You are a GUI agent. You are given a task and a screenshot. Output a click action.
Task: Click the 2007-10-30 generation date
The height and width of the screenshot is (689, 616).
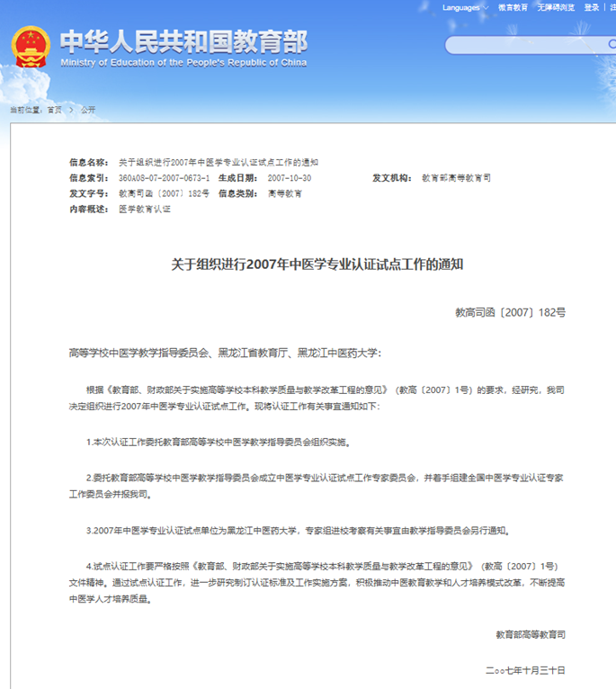(289, 178)
